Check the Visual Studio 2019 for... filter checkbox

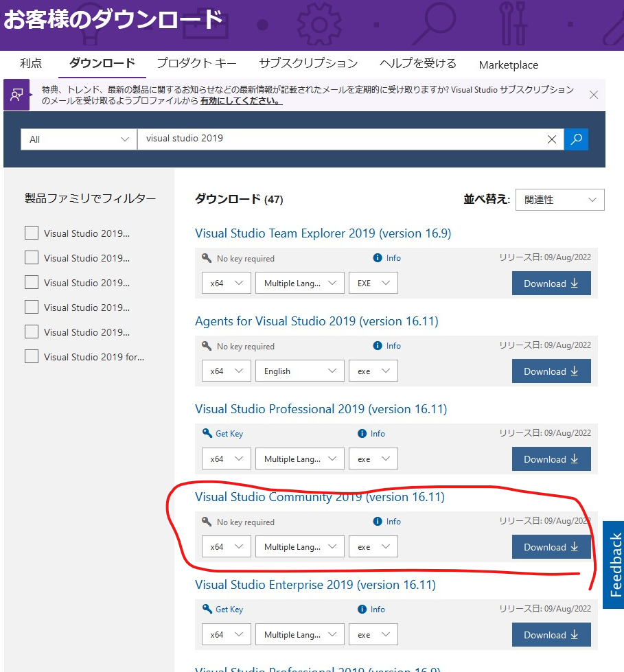pos(32,356)
